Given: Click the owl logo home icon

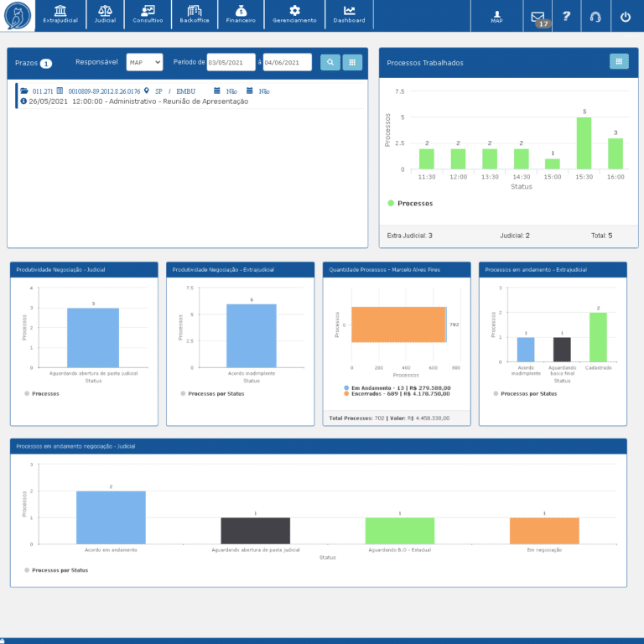Looking at the screenshot, I should pos(18,15).
